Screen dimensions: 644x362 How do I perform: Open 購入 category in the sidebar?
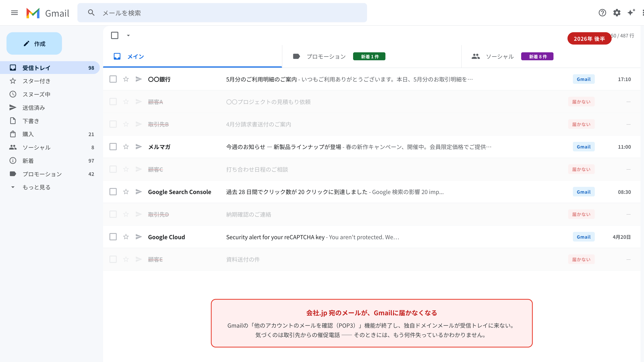pyautogui.click(x=50, y=134)
